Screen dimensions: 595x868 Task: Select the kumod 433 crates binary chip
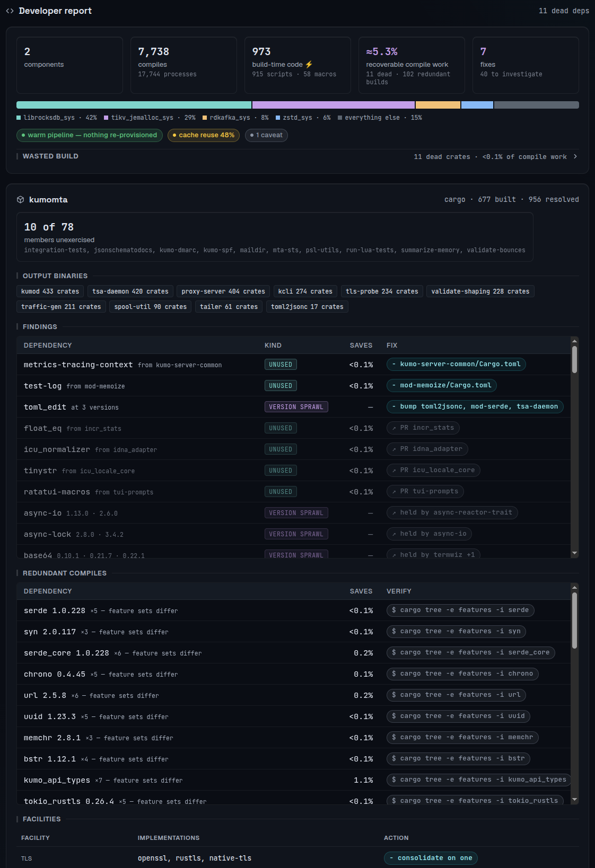[50, 291]
